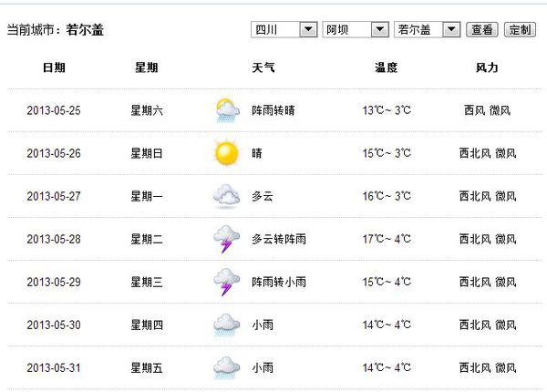Click the 风力 column header
Image resolution: width=547 pixels, height=392 pixels.
click(487, 67)
